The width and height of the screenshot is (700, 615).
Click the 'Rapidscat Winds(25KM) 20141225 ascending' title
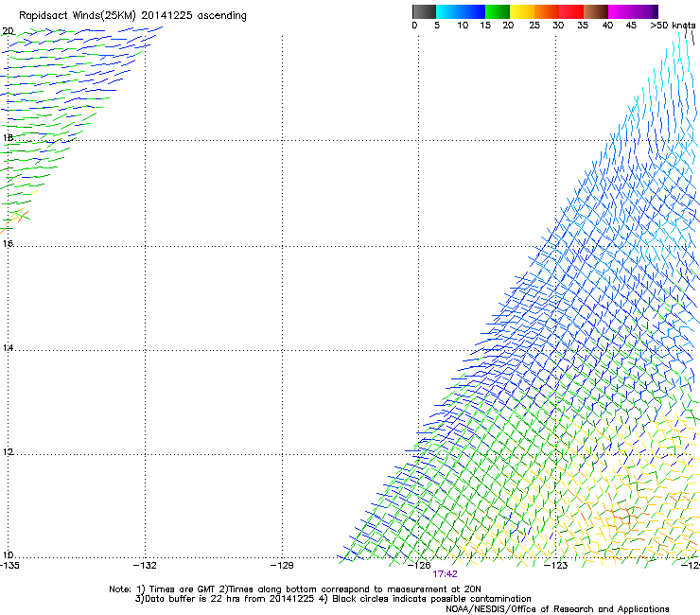pyautogui.click(x=132, y=16)
